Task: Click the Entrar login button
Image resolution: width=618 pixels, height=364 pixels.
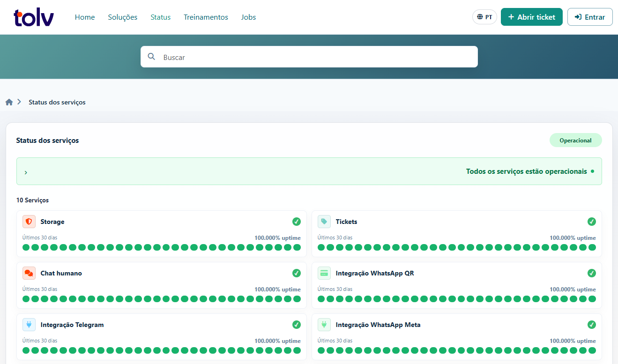Action: click(590, 17)
